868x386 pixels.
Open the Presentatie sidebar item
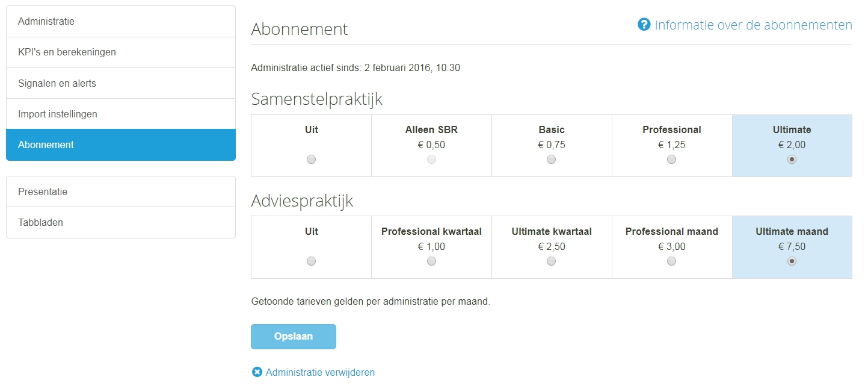pyautogui.click(x=121, y=191)
